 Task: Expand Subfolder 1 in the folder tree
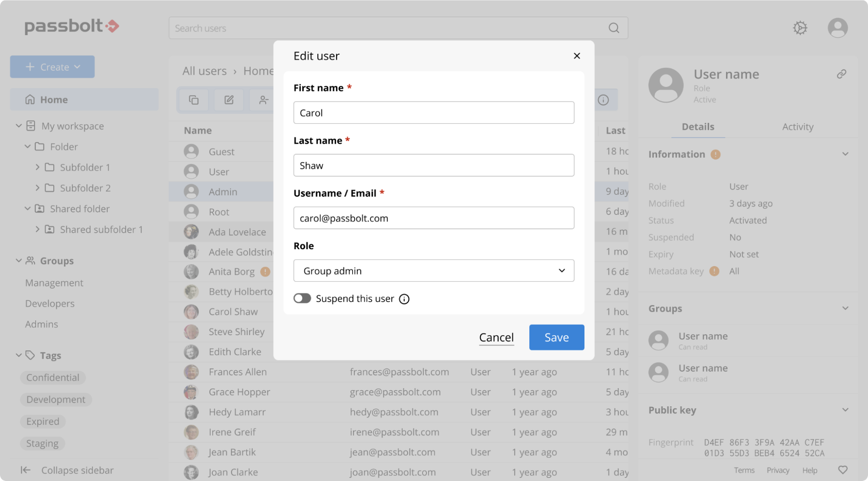[x=37, y=167]
